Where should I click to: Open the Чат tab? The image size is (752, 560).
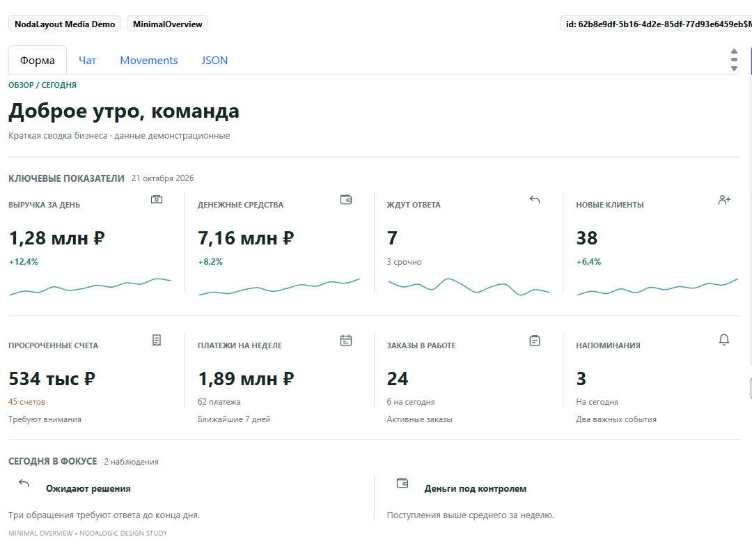pos(87,61)
